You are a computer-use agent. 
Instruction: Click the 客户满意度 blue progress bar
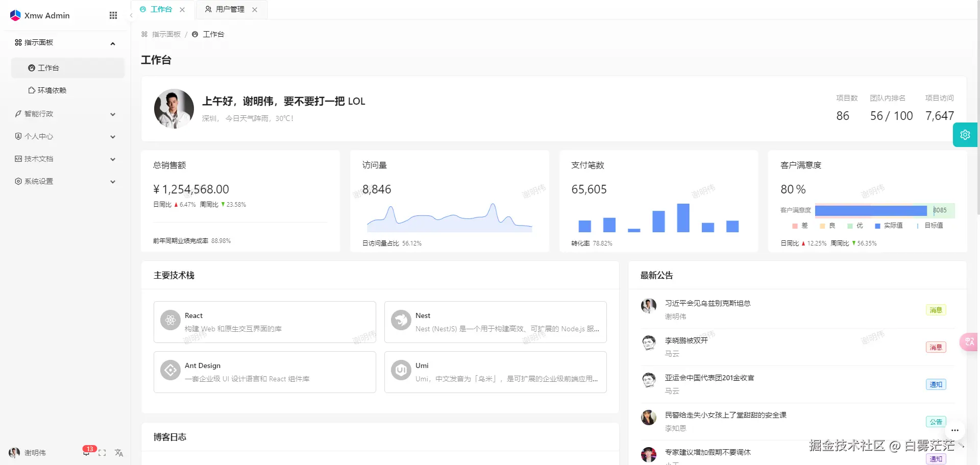point(871,210)
